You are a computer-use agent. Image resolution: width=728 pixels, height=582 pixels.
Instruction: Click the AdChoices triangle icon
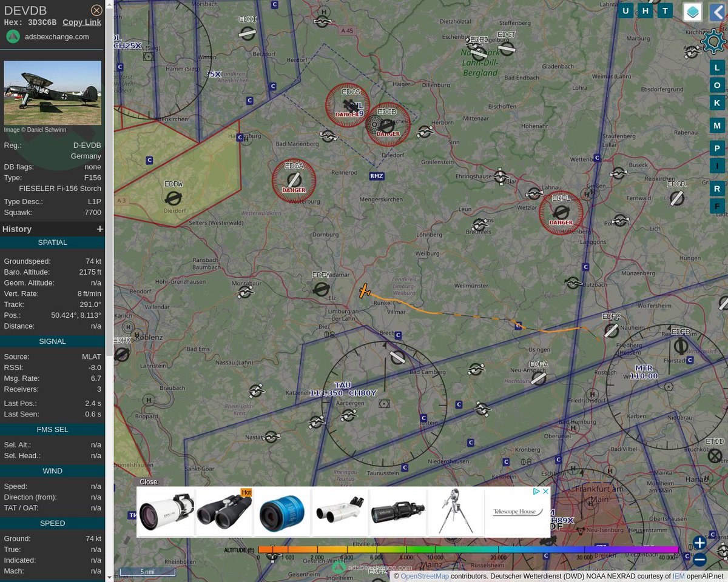tap(537, 491)
